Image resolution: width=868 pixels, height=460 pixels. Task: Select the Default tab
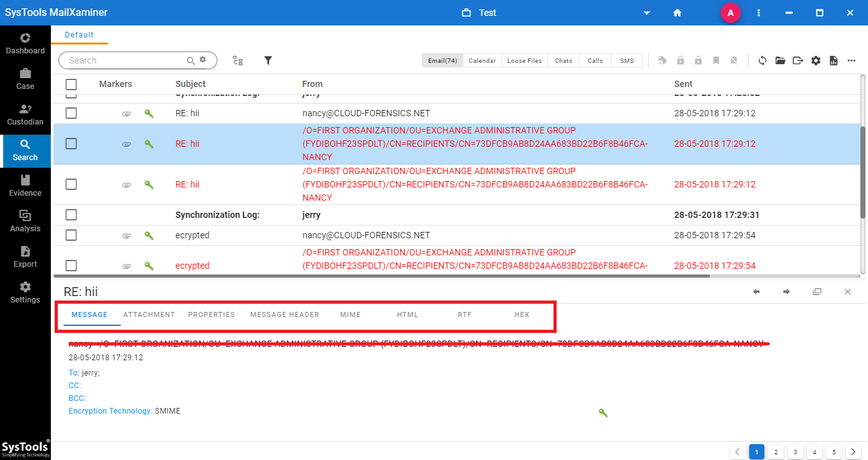[x=79, y=35]
